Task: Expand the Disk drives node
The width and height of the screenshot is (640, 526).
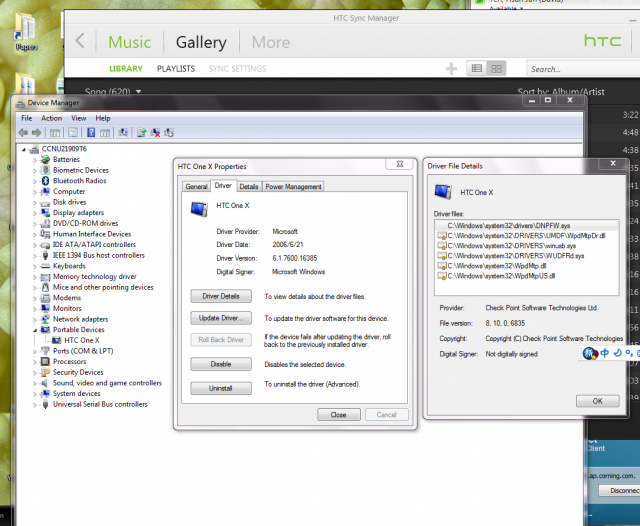Action: coord(35,202)
